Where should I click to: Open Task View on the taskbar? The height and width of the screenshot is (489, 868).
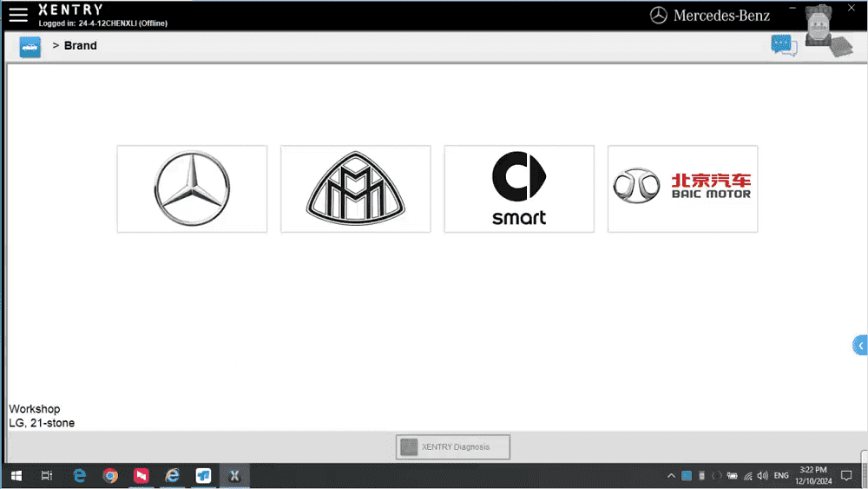pyautogui.click(x=47, y=476)
